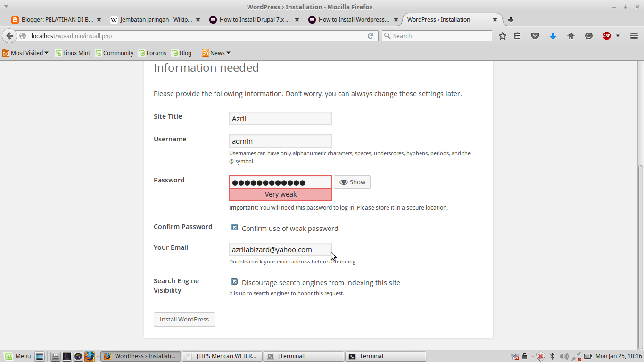
Task: Open the Downloads arrow icon
Action: (553, 36)
